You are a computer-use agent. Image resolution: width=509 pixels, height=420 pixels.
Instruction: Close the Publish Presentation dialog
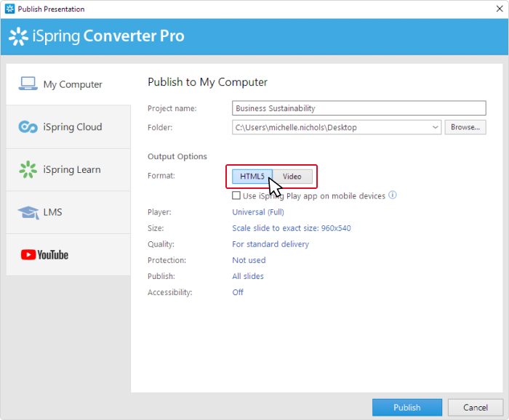click(500, 9)
